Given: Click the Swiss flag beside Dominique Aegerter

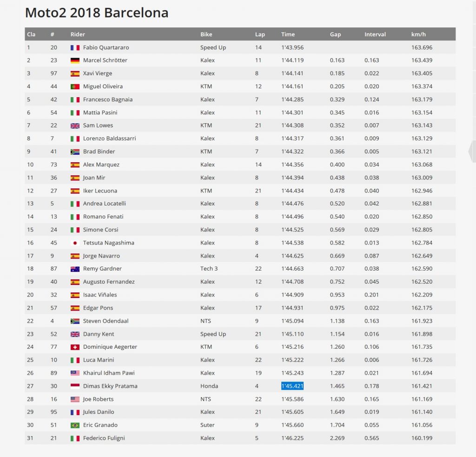Looking at the screenshot, I should click(x=75, y=347).
